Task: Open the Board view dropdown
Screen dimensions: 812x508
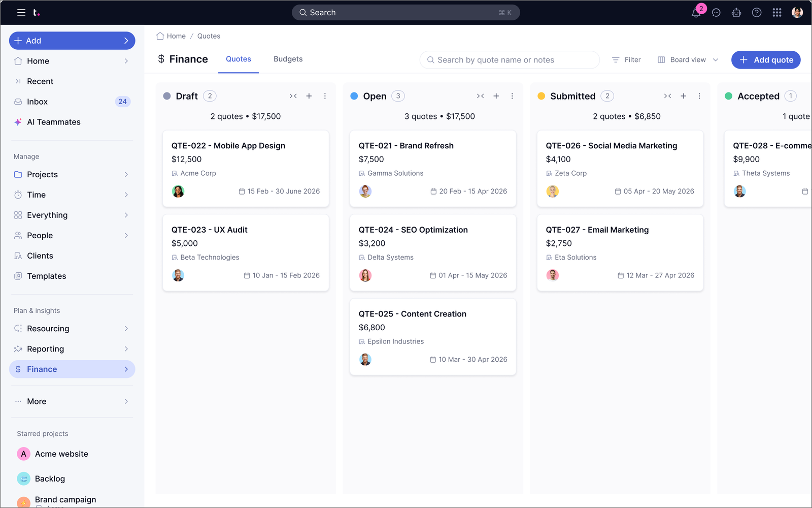Action: pos(688,60)
